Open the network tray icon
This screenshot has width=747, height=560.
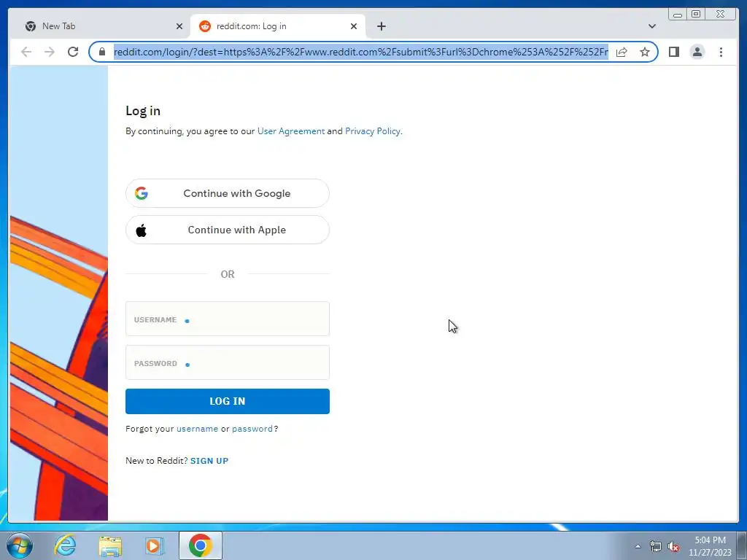656,546
